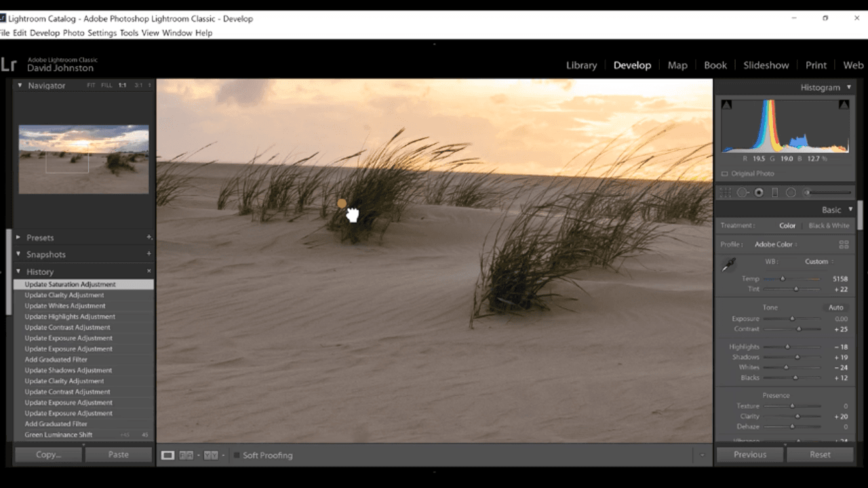
Task: Switch Treatment to Black & White
Action: tap(829, 226)
